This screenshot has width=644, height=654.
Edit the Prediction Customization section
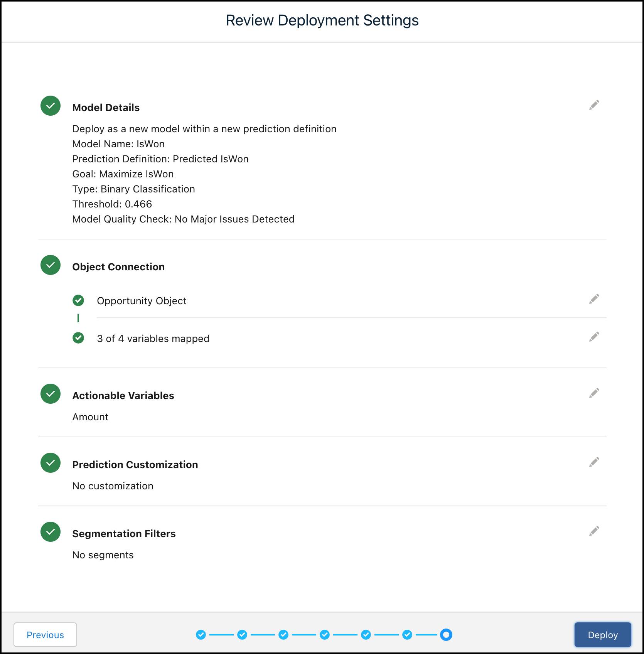click(x=593, y=462)
